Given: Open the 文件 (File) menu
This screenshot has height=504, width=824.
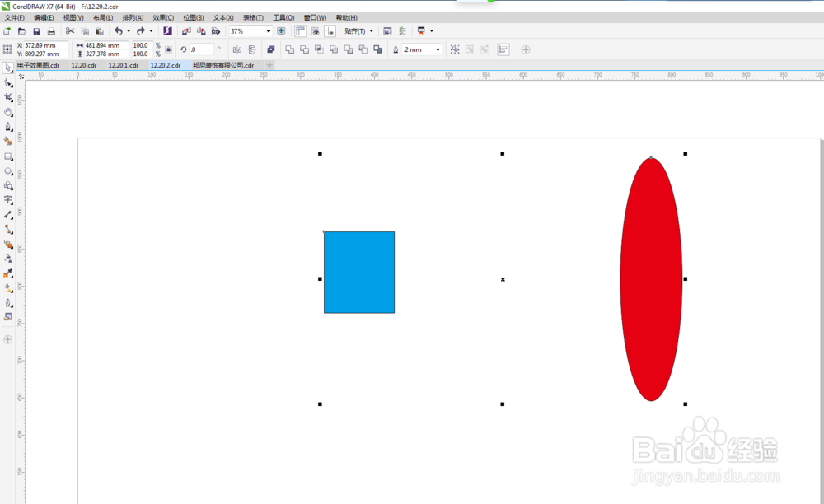Looking at the screenshot, I should (x=14, y=18).
